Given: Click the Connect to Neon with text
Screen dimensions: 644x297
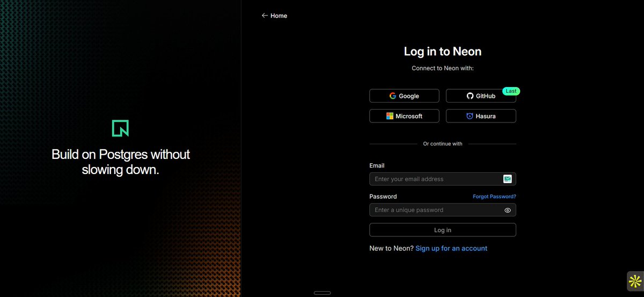Looking at the screenshot, I should coord(443,68).
